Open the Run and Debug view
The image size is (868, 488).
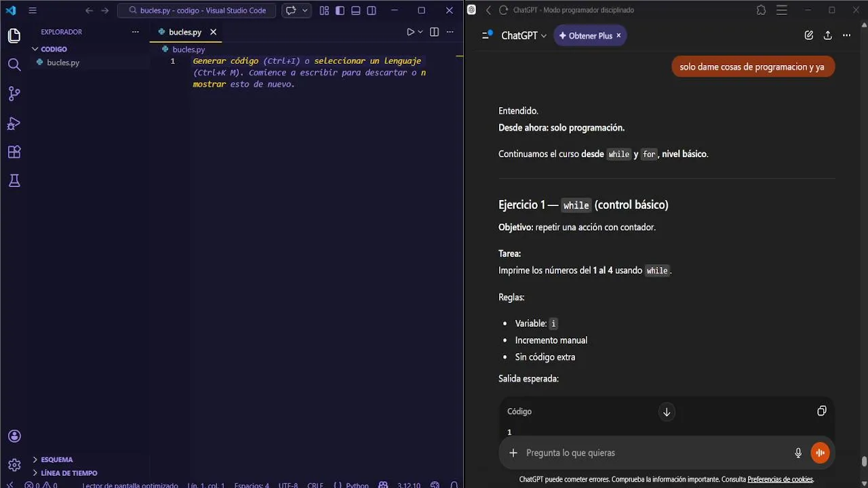tap(14, 123)
